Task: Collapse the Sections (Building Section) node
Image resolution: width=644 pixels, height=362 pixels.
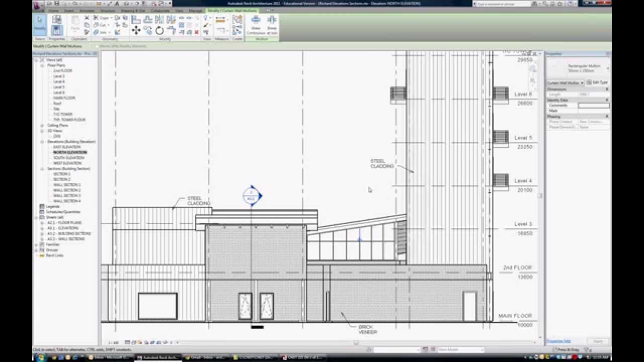Action: [x=42, y=168]
